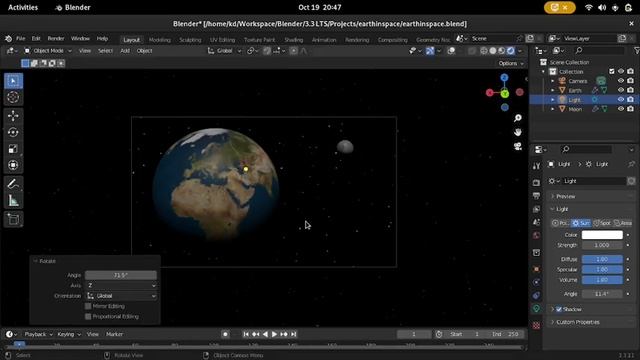Open the File menu
Image resolution: width=640 pixels, height=360 pixels.
coord(20,39)
